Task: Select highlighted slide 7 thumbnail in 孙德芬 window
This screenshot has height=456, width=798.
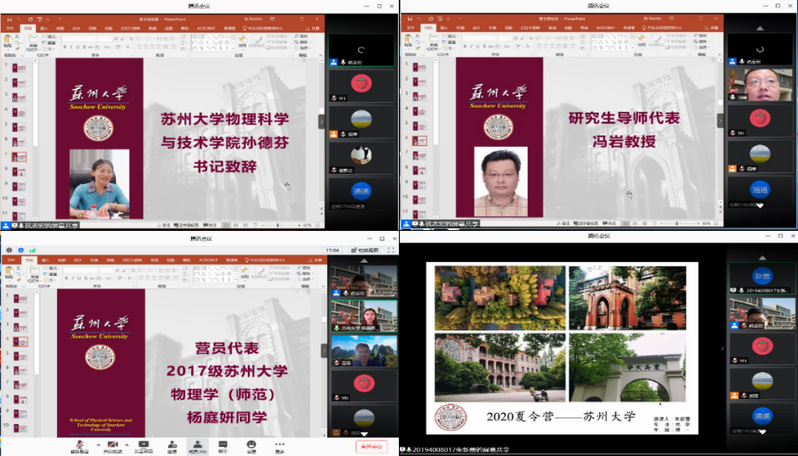Action: (x=19, y=157)
